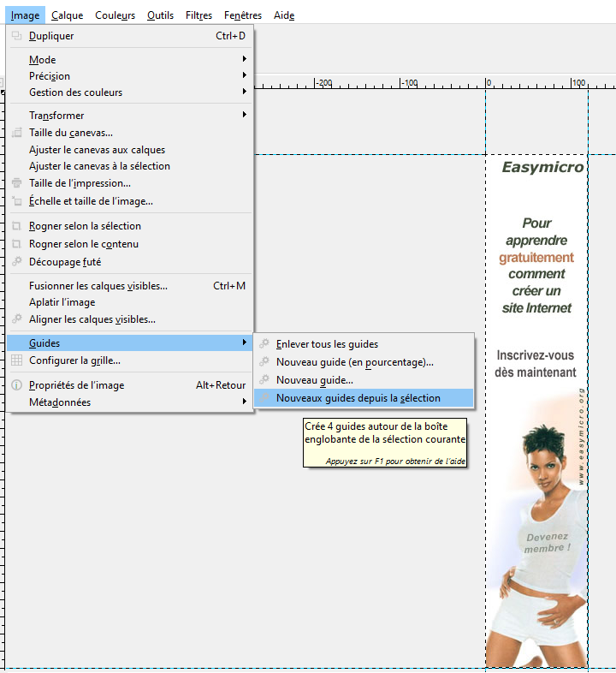The image size is (616, 673).
Task: Open the Couleurs menu
Action: [x=115, y=15]
